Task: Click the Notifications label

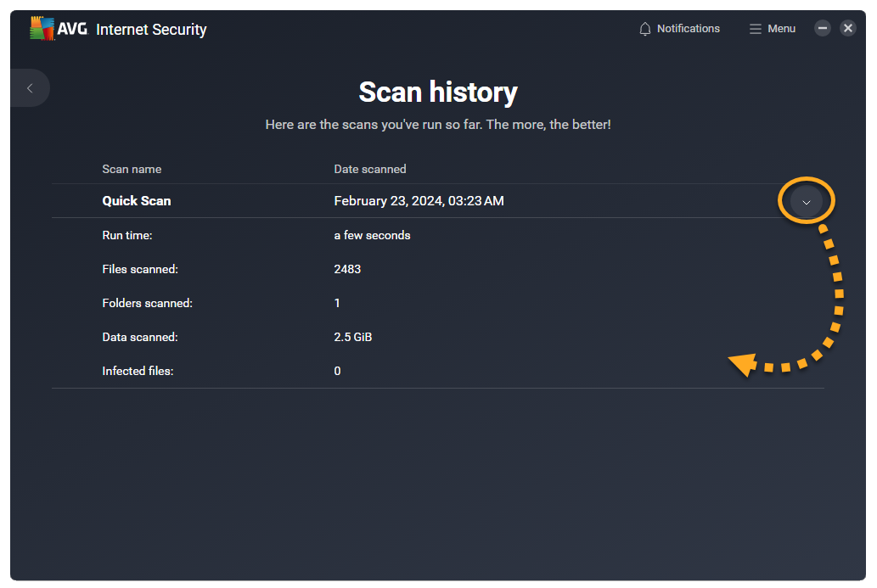Action: (688, 29)
